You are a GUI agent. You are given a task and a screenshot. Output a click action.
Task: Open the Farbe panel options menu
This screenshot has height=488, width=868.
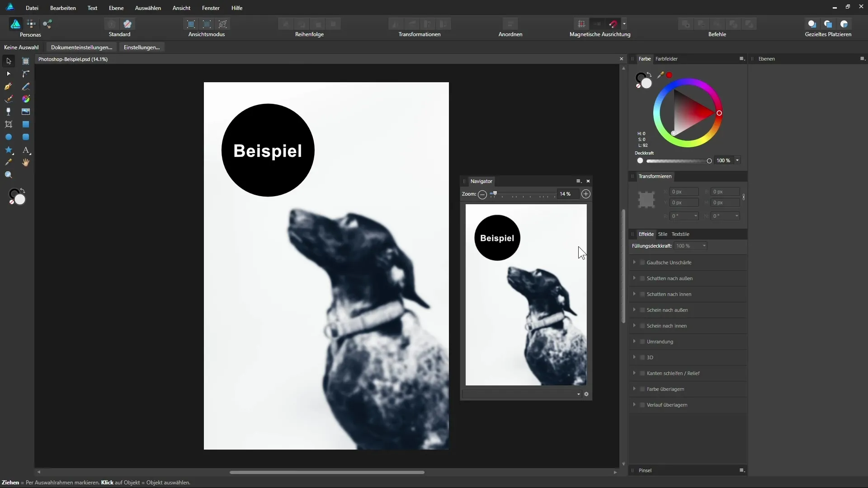pos(741,59)
